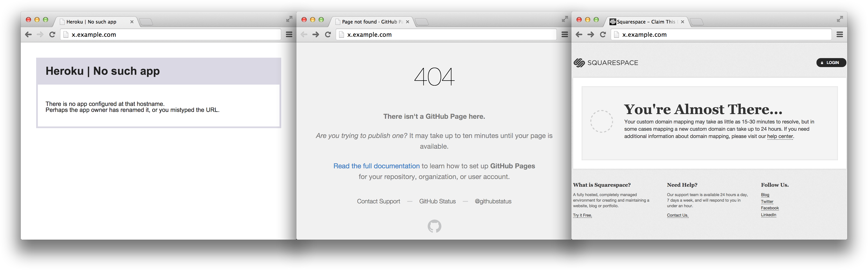Select the 'Page not found · GitHub' tab
The height and width of the screenshot is (270, 868).
click(x=371, y=22)
